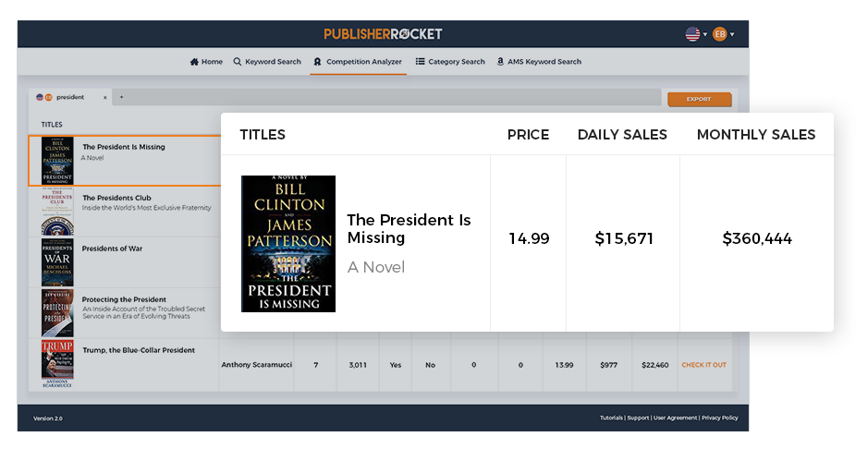This screenshot has height=449, width=868.
Task: Click the Competition Analyzer ribbon icon
Action: coord(317,62)
